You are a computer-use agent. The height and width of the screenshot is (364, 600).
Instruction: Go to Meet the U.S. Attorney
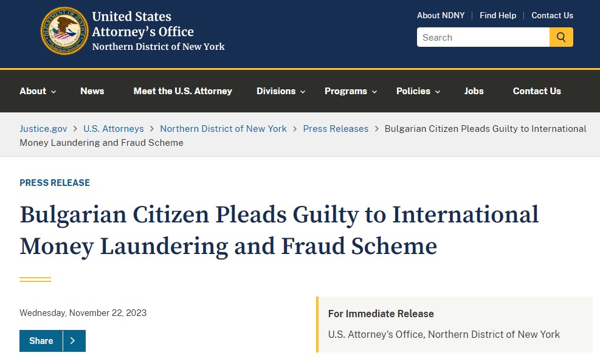click(x=183, y=91)
